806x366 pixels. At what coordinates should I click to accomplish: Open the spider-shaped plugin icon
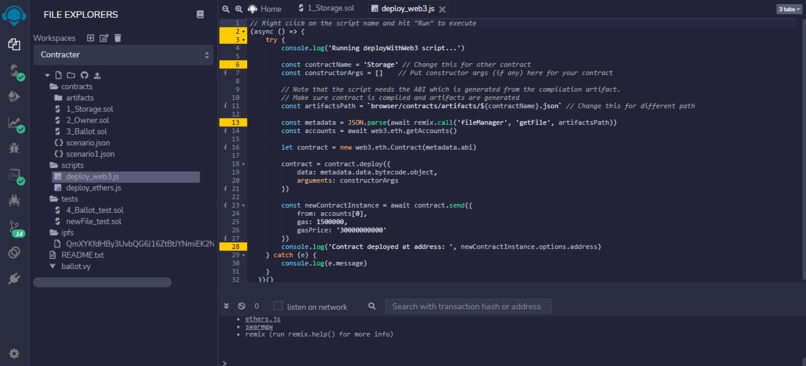tap(14, 201)
